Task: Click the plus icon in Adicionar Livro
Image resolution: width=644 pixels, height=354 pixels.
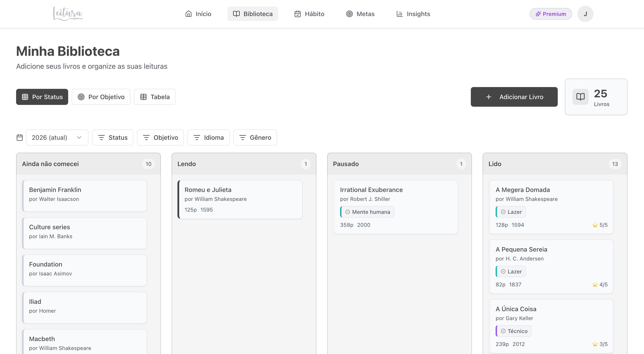Action: 488,97
